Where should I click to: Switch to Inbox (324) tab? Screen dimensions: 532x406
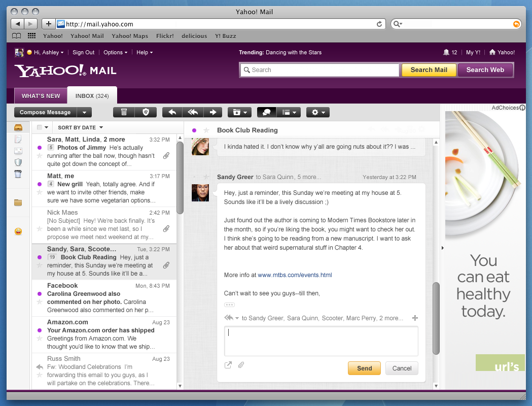pyautogui.click(x=92, y=96)
